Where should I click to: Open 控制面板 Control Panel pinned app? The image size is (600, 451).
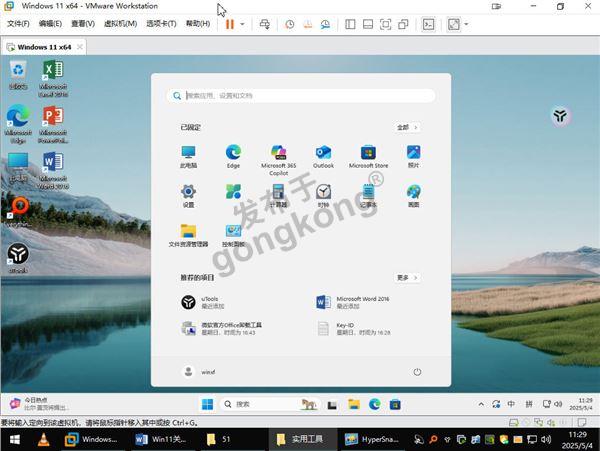233,236
